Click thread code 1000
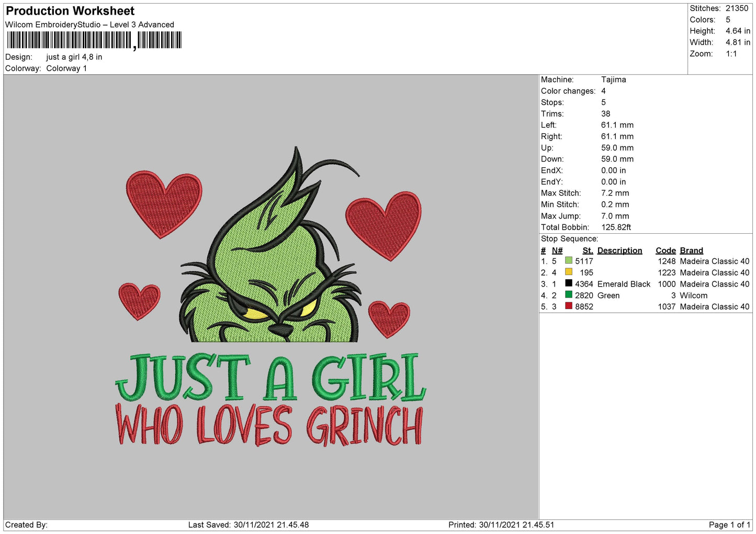Viewport: 756px width, 534px height. pos(667,284)
